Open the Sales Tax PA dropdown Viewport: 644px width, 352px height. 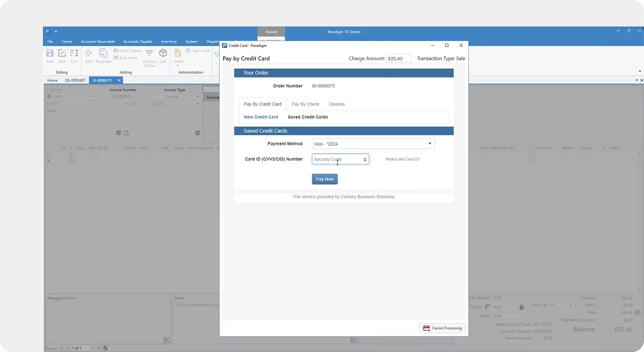[x=570, y=305]
